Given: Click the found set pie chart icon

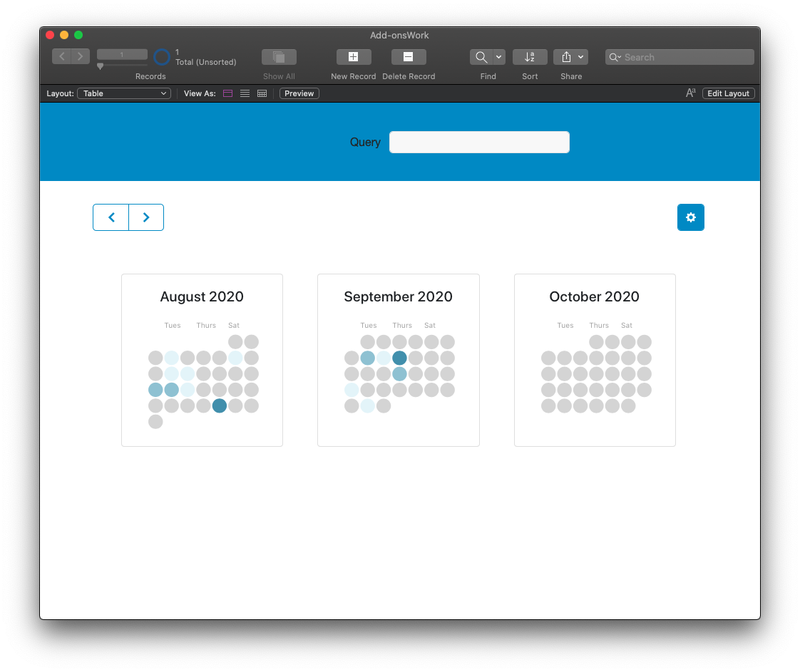Looking at the screenshot, I should tap(162, 57).
